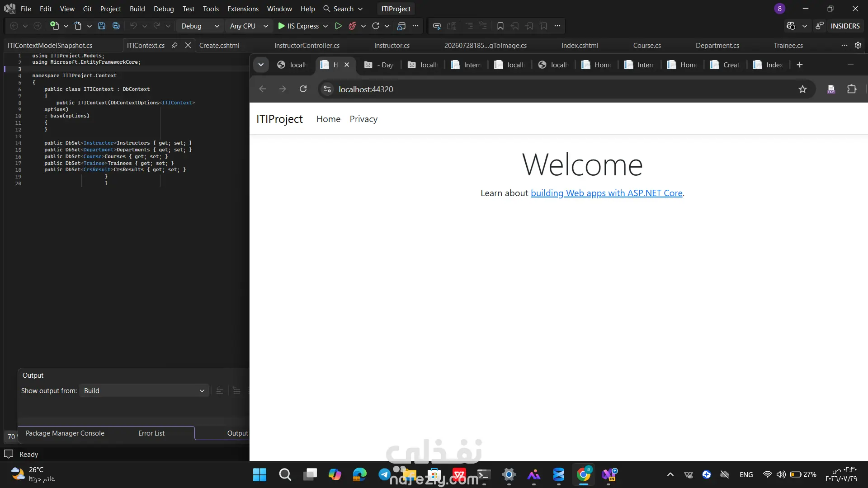Screen dimensions: 868x488
Task: Show more document tabs with overflow dots
Action: 844,45
